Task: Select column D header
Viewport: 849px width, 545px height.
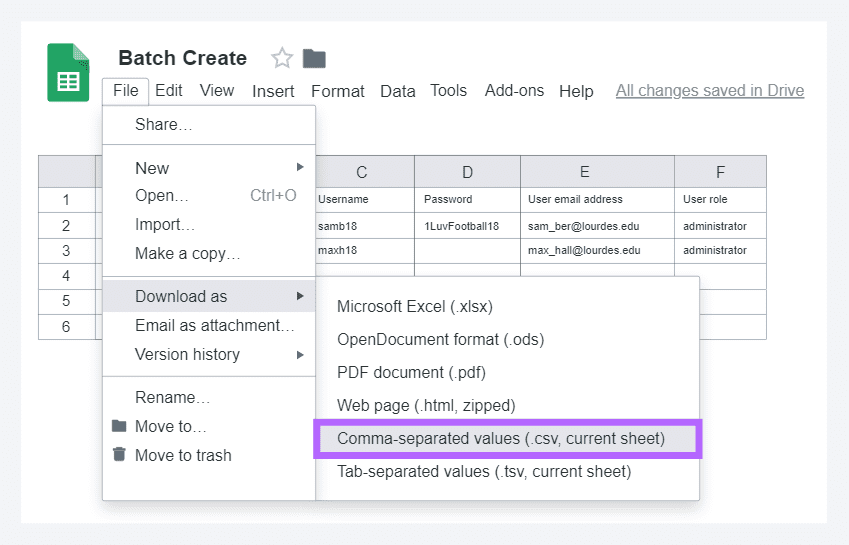Action: coord(467,172)
